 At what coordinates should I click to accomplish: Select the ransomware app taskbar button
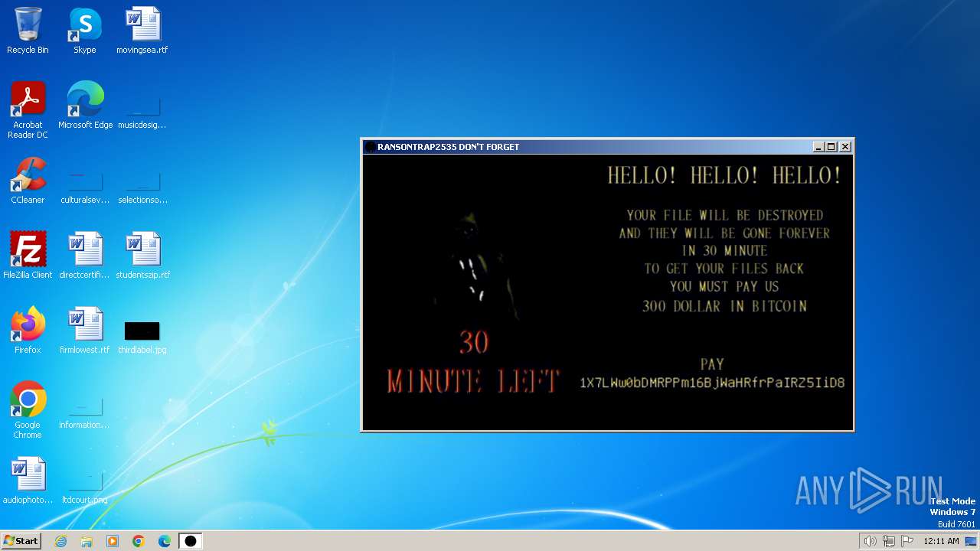191,541
